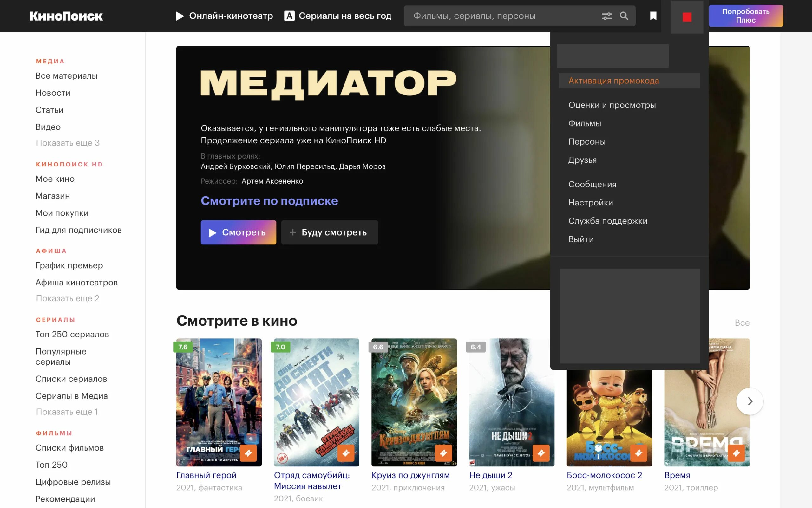812x508 pixels.
Task: Open Сериалы на весь год link
Action: pyautogui.click(x=338, y=16)
